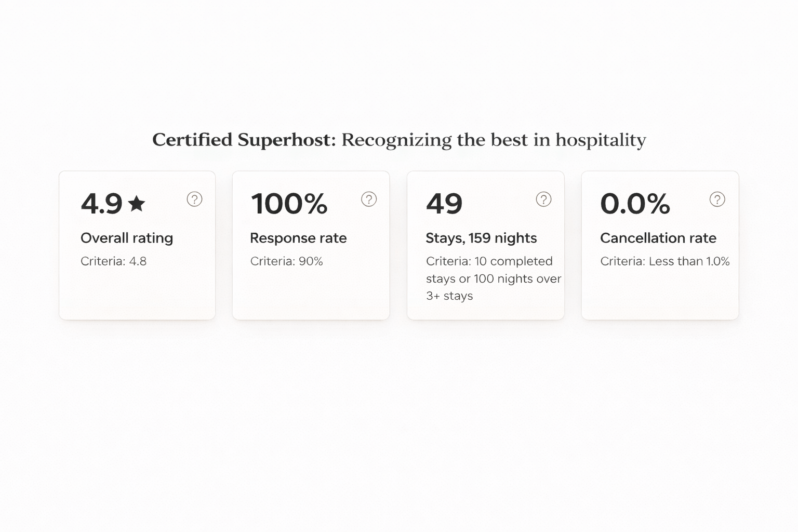
Task: Open the Response rate help tooltip icon
Action: [x=369, y=199]
